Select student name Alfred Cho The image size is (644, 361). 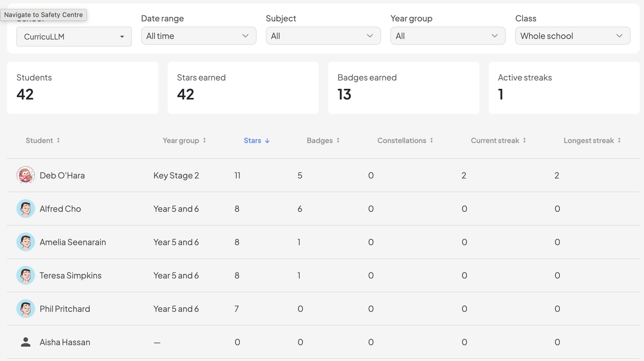pyautogui.click(x=60, y=209)
